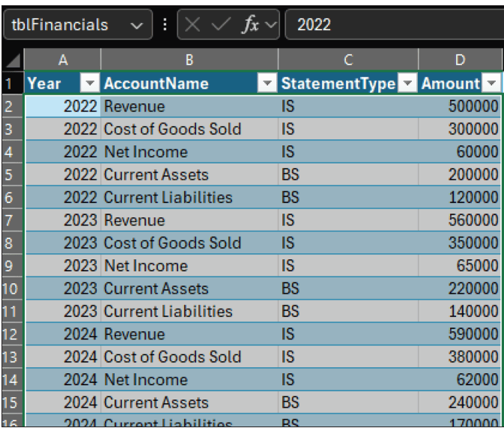504x443 pixels.
Task: Select row 8 header
Action: [13, 243]
